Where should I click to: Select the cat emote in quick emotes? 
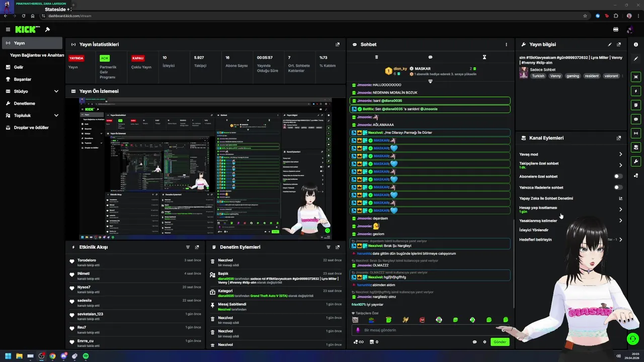click(x=355, y=320)
